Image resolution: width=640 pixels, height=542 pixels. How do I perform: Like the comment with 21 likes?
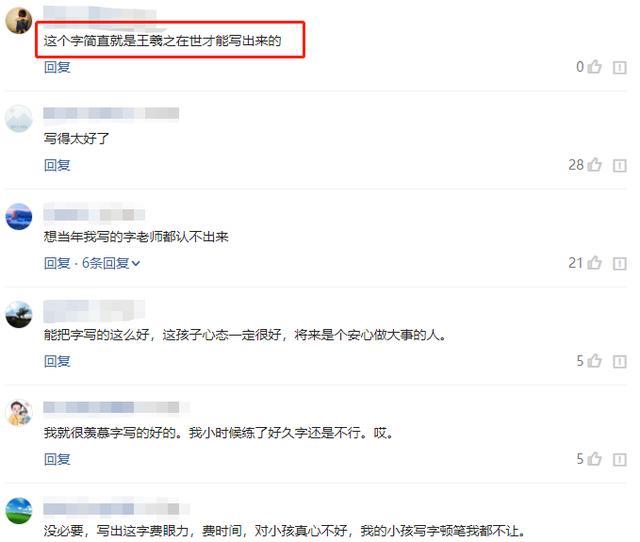pos(595,263)
